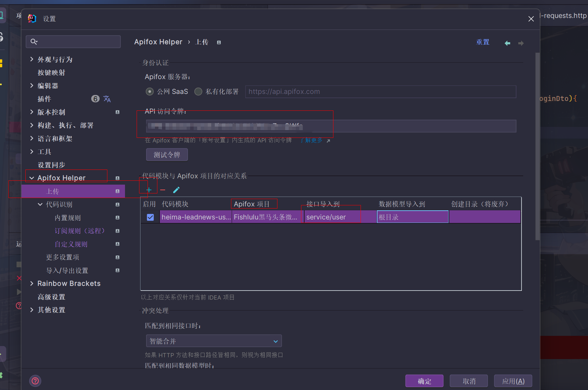Click the translation icon beside 插件
The height and width of the screenshot is (390, 588).
pyautogui.click(x=107, y=99)
